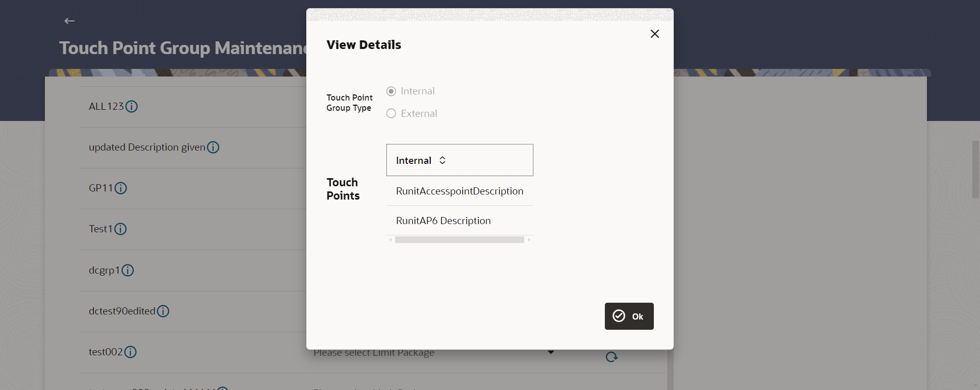Click the ALL123 group name
980x390 pixels.
click(106, 106)
